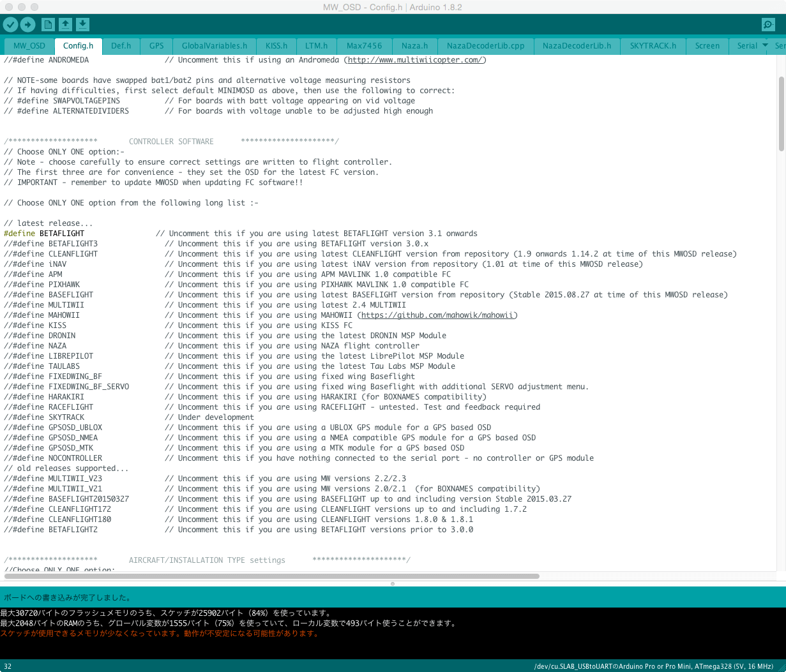786x672 pixels.
Task: Click the '//#define MAHOWII' text
Action: point(42,315)
